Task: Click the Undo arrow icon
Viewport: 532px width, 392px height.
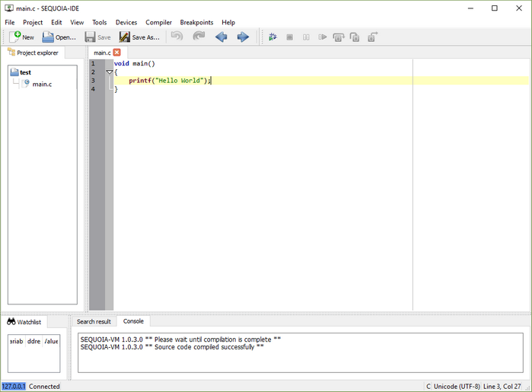Action: 177,37
